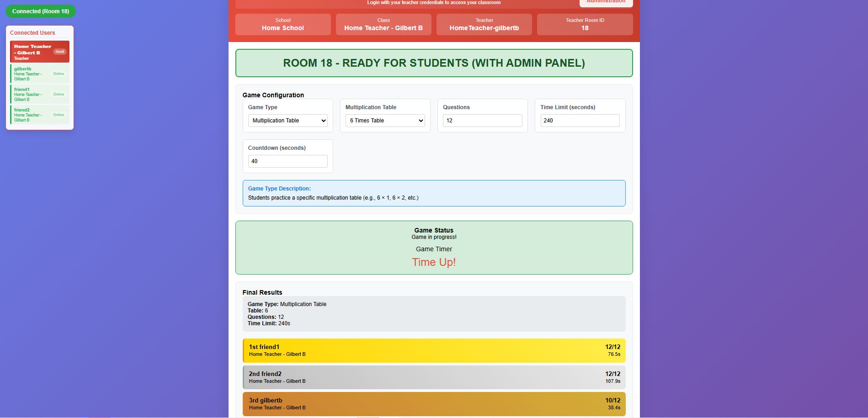Click the School info card
This screenshot has width=868, height=418.
pos(283,24)
